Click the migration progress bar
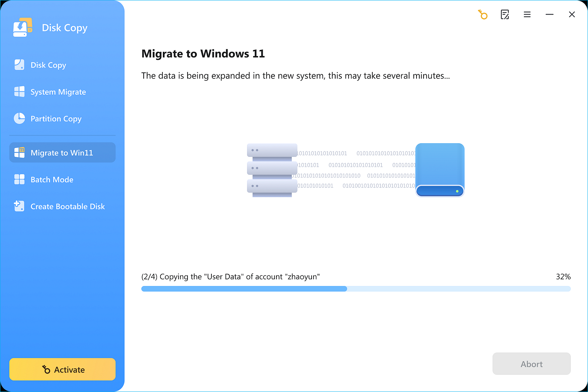 (356, 289)
